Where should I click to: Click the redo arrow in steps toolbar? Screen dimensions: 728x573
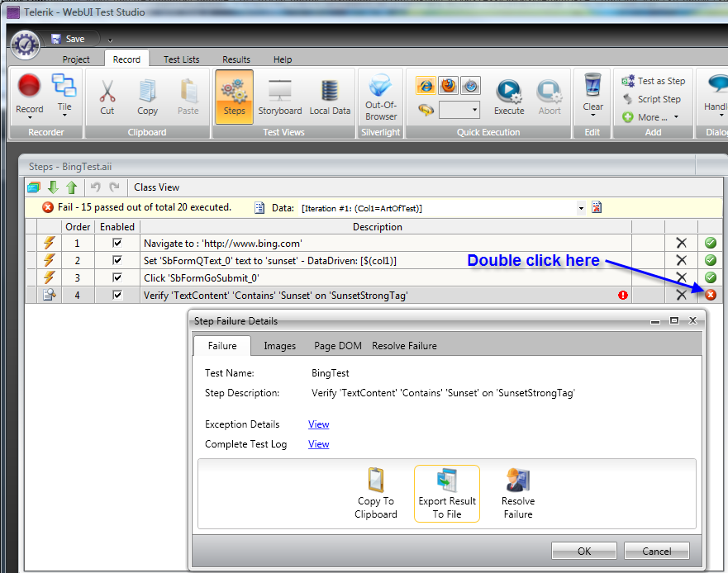point(114,187)
